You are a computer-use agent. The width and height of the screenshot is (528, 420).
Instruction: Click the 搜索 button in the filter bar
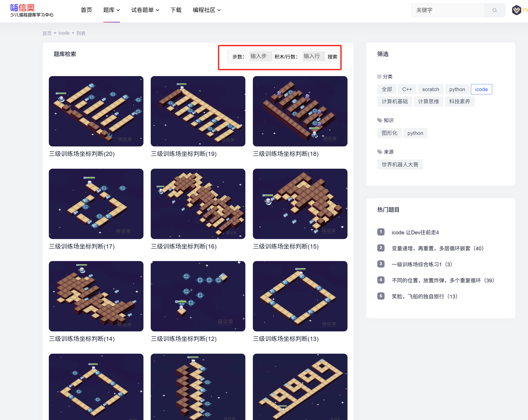[332, 57]
